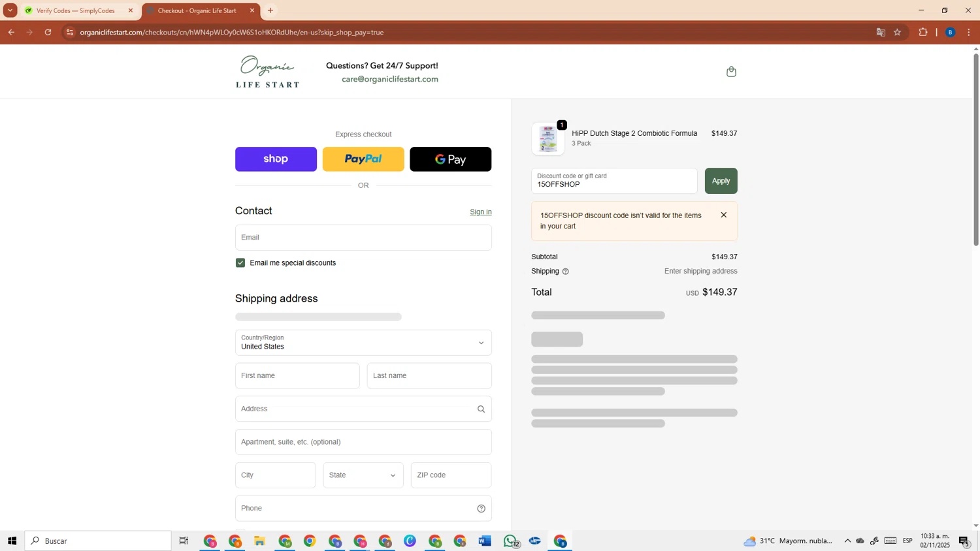Image resolution: width=980 pixels, height=551 pixels.
Task: Open the Chrome profile avatar
Action: click(x=951, y=32)
